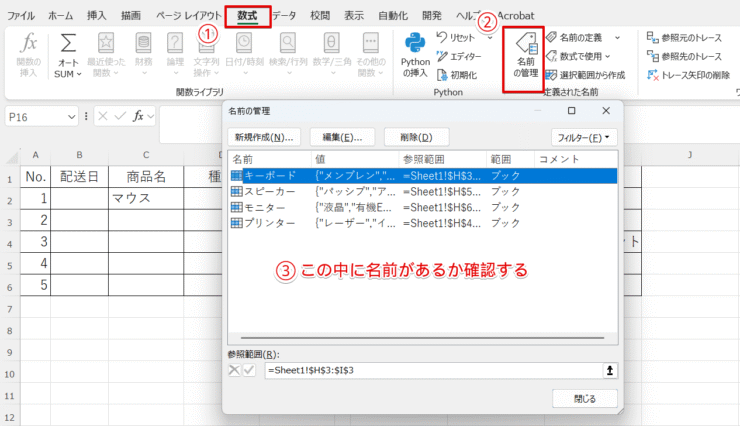Expand the formula bar fx dropdown chevron
The width and height of the screenshot is (740, 426).
(x=151, y=116)
